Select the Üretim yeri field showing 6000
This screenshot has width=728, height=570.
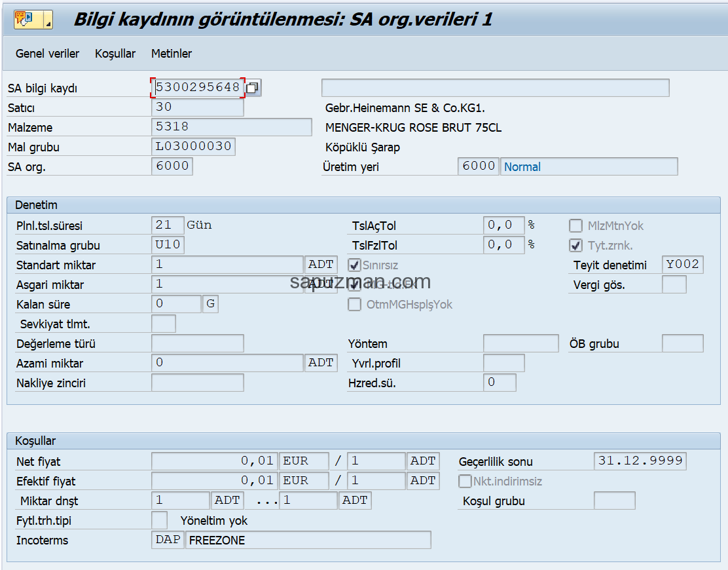click(478, 166)
